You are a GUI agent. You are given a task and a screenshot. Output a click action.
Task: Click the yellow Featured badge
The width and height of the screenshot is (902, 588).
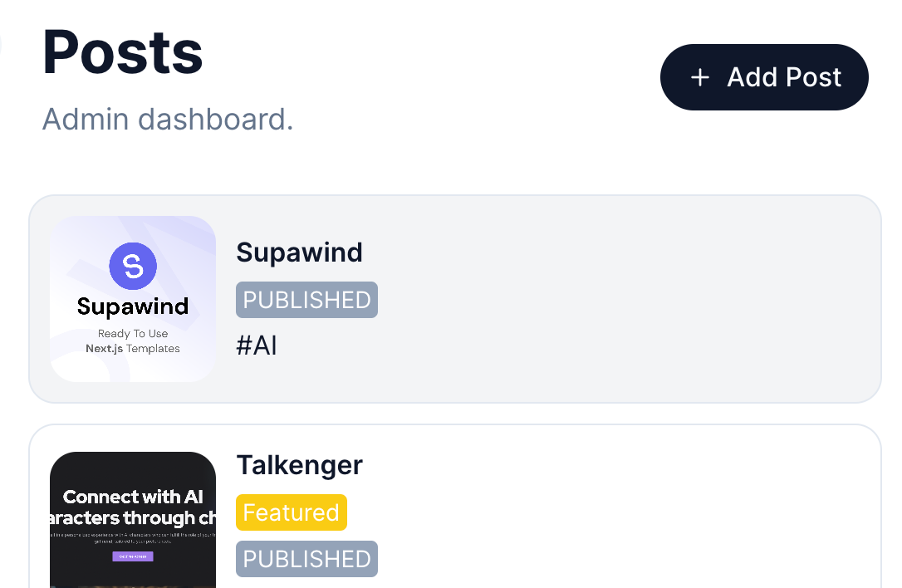[x=291, y=512]
